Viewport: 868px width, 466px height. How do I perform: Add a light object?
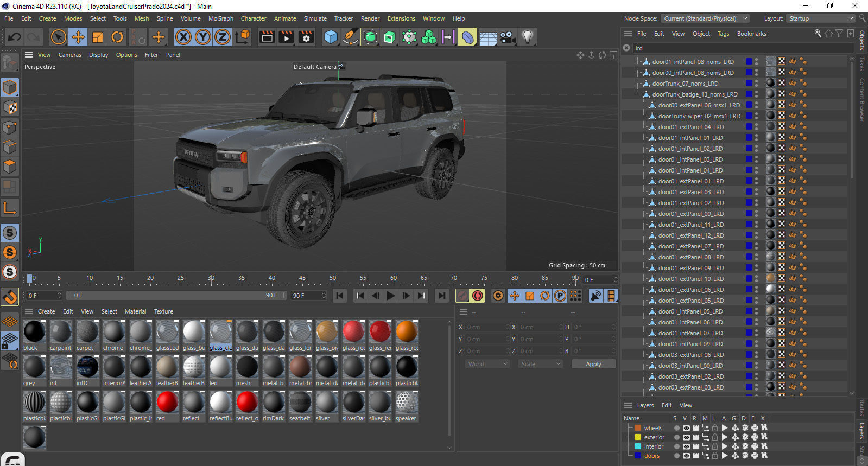pos(527,37)
